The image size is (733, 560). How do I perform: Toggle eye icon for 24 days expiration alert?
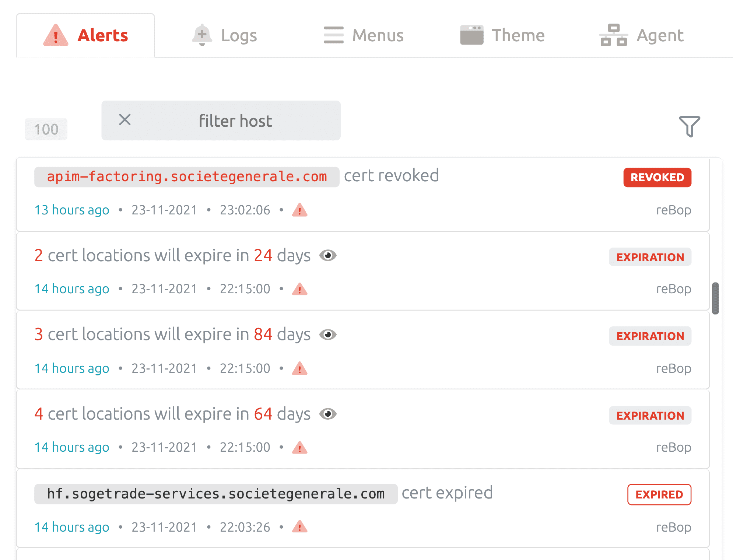tap(328, 255)
